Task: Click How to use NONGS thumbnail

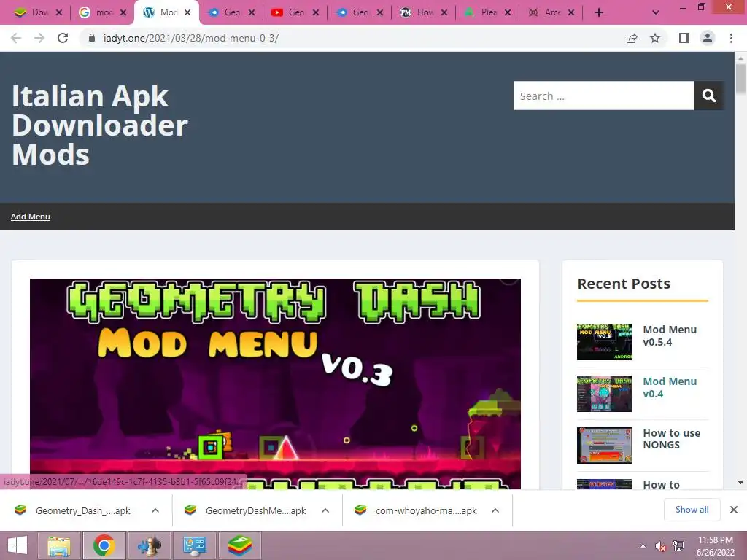Action: pyautogui.click(x=604, y=446)
